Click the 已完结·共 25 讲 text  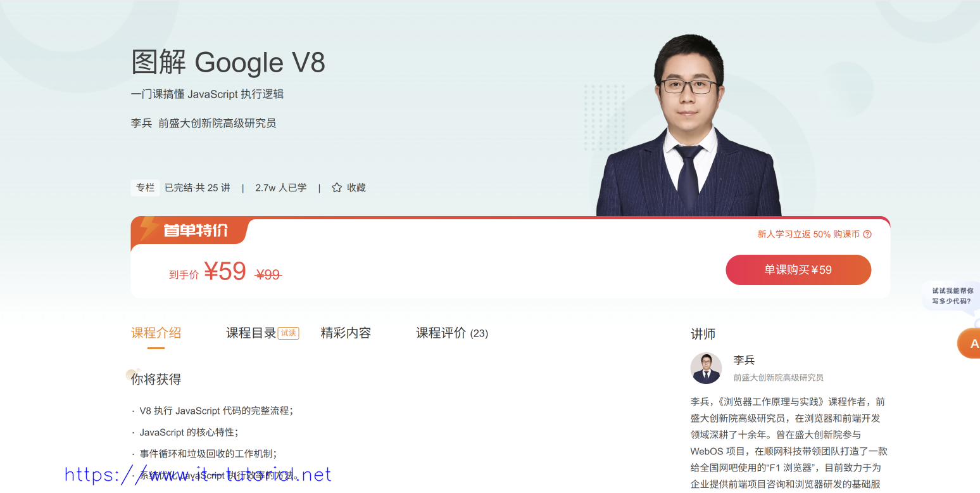pos(198,188)
